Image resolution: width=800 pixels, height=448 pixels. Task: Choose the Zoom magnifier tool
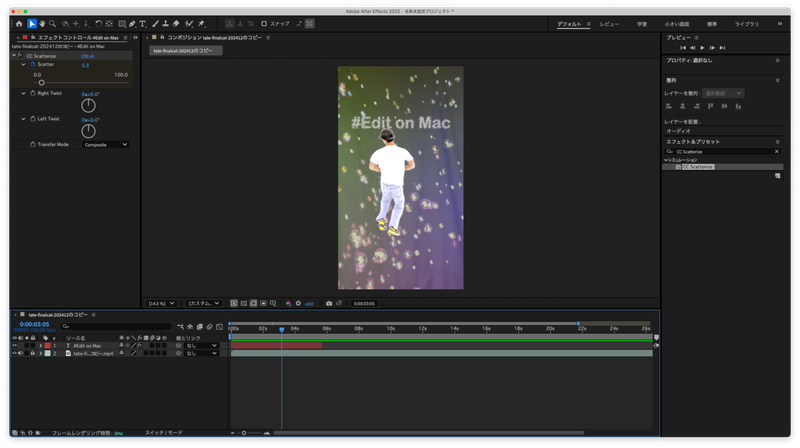coord(52,23)
